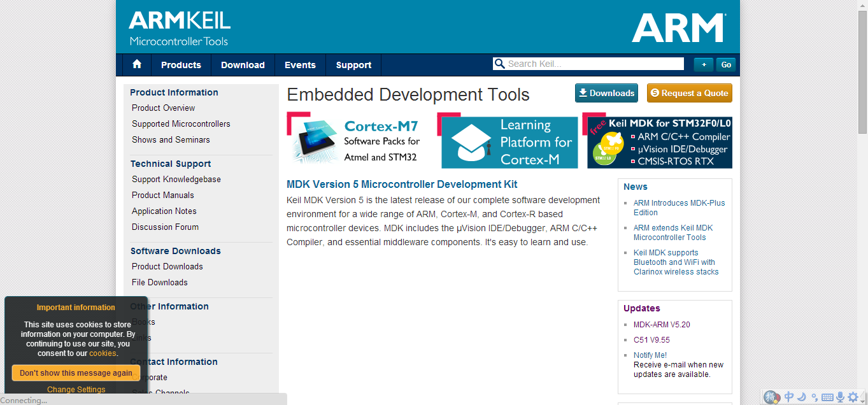Open Keil MDK for STM32F0/L0 banner

point(657,141)
